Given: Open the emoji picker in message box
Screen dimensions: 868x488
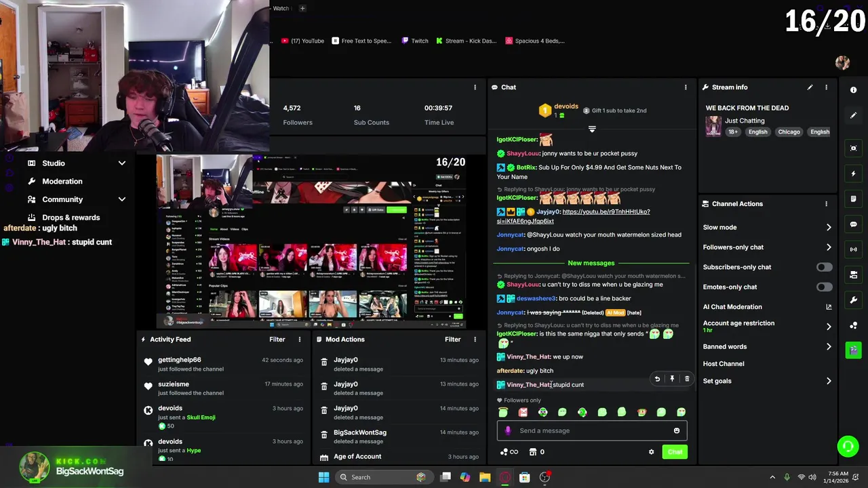Looking at the screenshot, I should [x=676, y=430].
